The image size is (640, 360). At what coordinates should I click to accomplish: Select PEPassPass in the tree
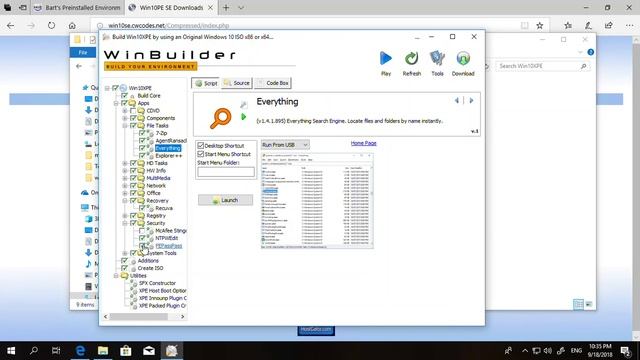[169, 246]
